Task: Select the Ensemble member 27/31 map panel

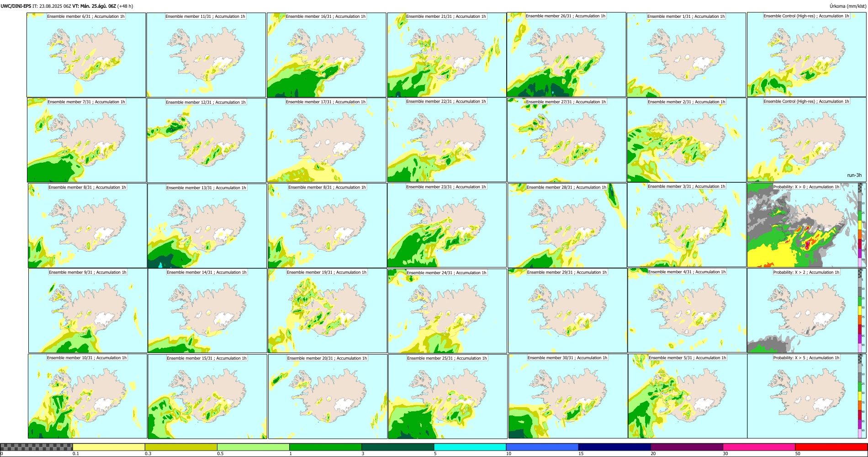Action: tap(567, 140)
